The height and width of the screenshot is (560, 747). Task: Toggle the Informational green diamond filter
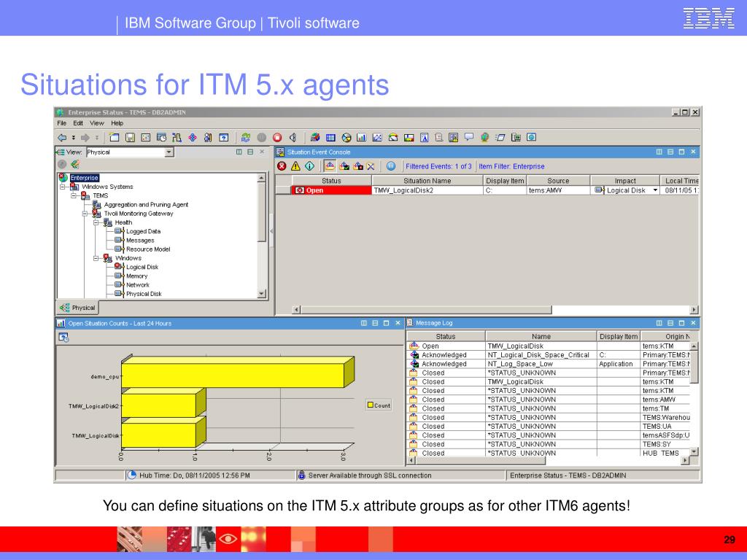[309, 166]
